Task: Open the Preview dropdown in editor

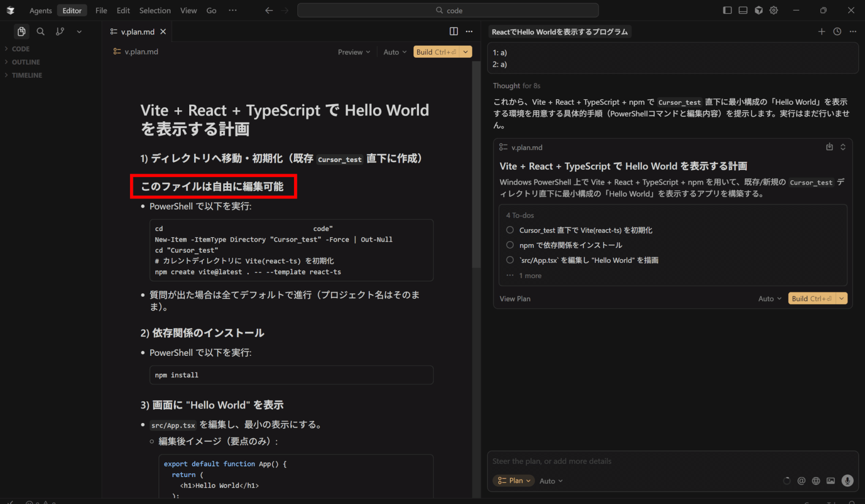Action: click(354, 52)
